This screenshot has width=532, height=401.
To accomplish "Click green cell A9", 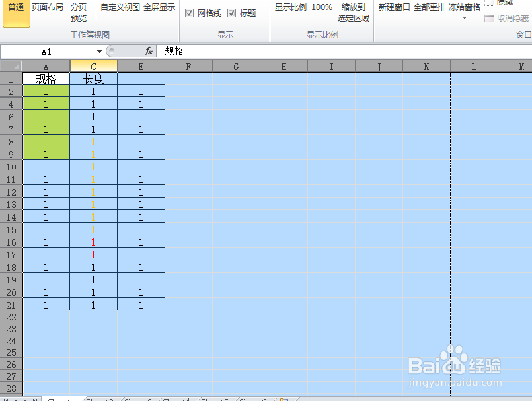I will 46,155.
